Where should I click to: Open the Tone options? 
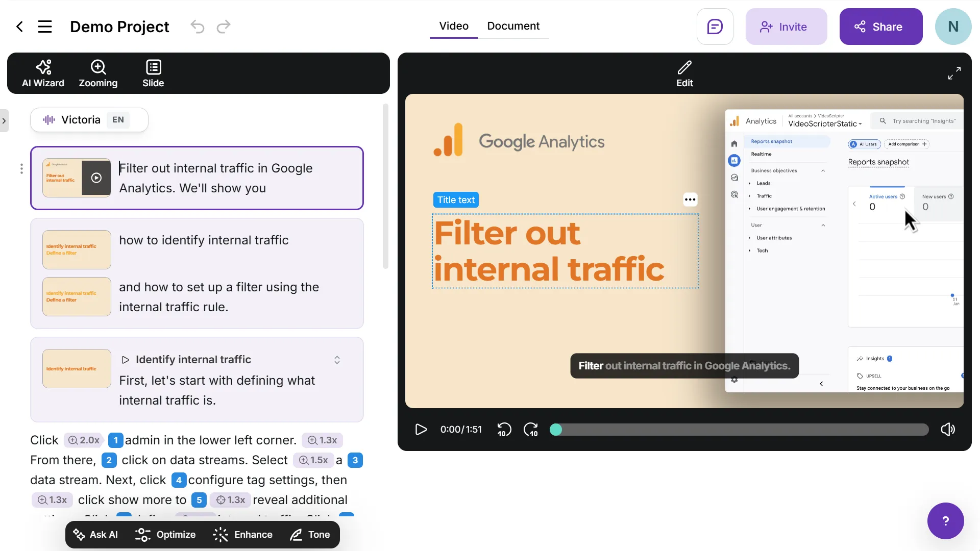[x=310, y=535]
